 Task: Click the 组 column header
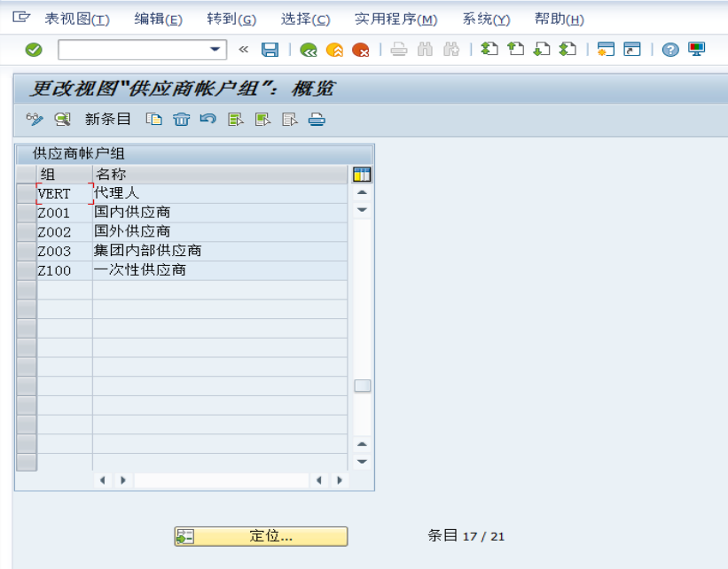[65, 174]
